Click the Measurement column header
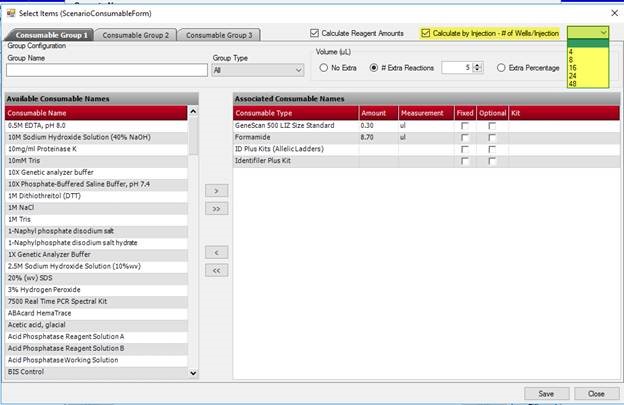 426,113
